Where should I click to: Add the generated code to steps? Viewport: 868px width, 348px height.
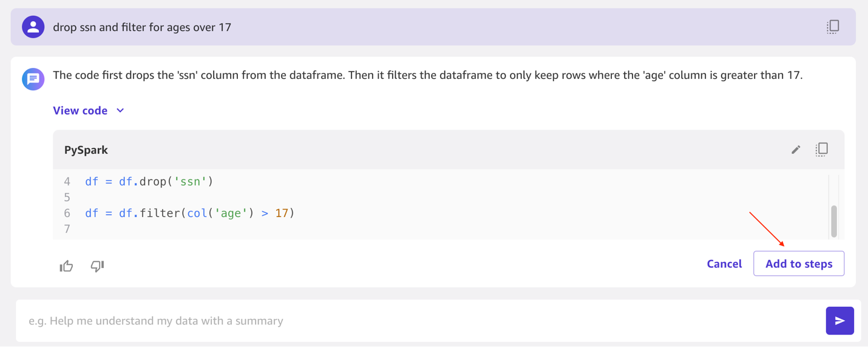(x=799, y=264)
